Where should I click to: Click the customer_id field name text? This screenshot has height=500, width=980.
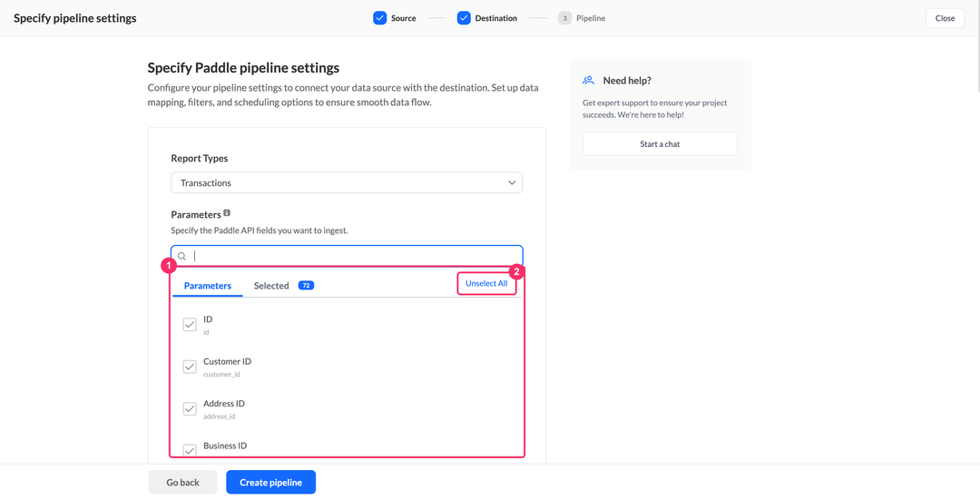coord(221,375)
